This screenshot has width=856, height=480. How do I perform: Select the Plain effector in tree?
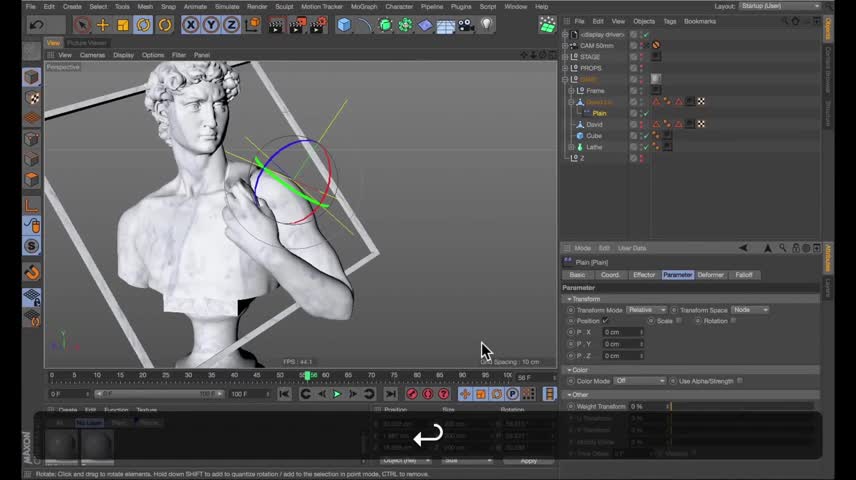[599, 113]
